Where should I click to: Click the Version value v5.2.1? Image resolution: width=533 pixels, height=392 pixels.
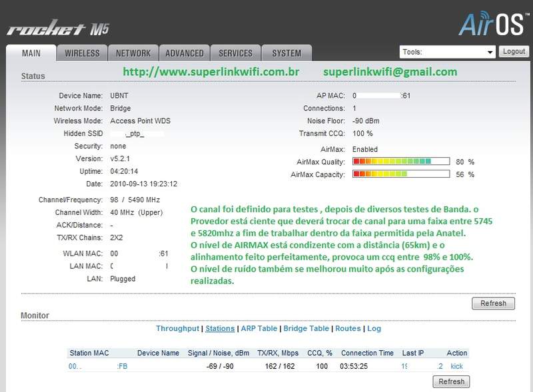point(120,158)
